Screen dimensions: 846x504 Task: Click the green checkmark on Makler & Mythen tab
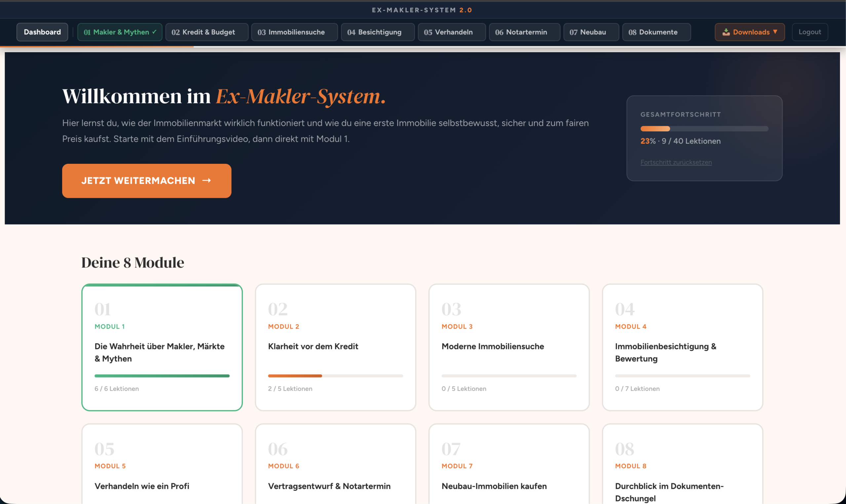154,32
